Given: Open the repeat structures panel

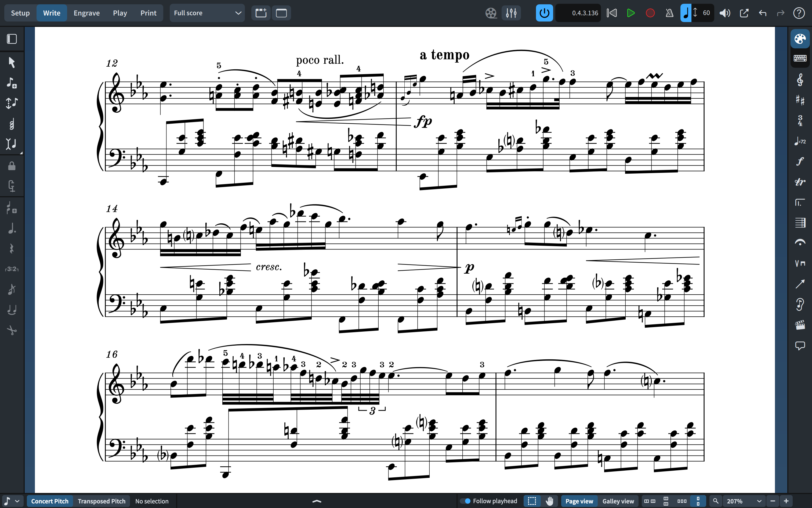Looking at the screenshot, I should (800, 202).
